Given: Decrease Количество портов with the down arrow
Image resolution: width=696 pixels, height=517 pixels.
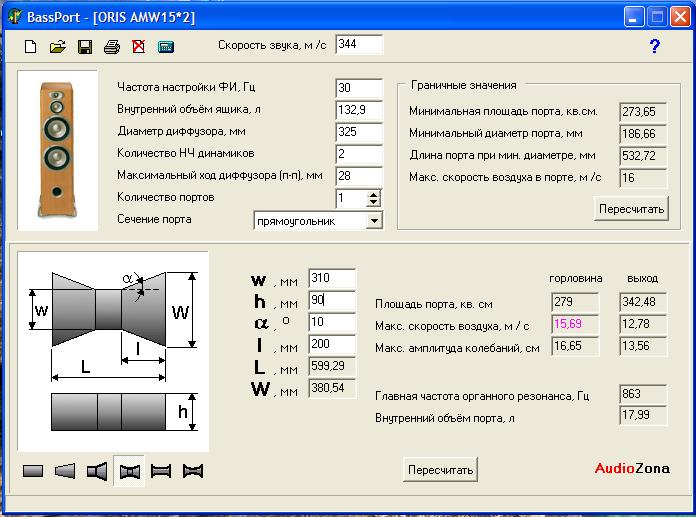Looking at the screenshot, I should pos(374,202).
